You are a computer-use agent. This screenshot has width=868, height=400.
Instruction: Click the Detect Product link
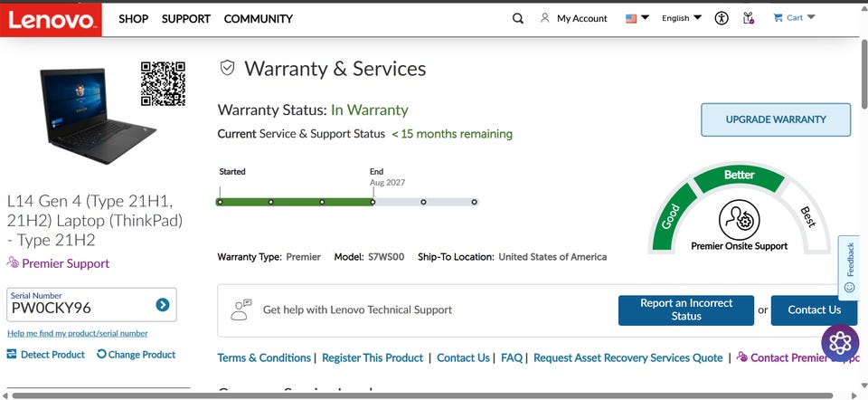46,355
